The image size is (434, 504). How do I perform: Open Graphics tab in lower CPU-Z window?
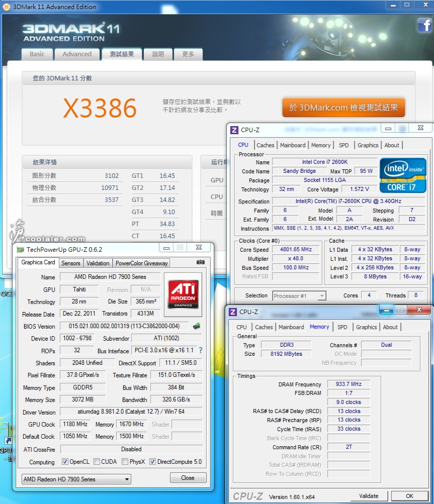pos(366,327)
